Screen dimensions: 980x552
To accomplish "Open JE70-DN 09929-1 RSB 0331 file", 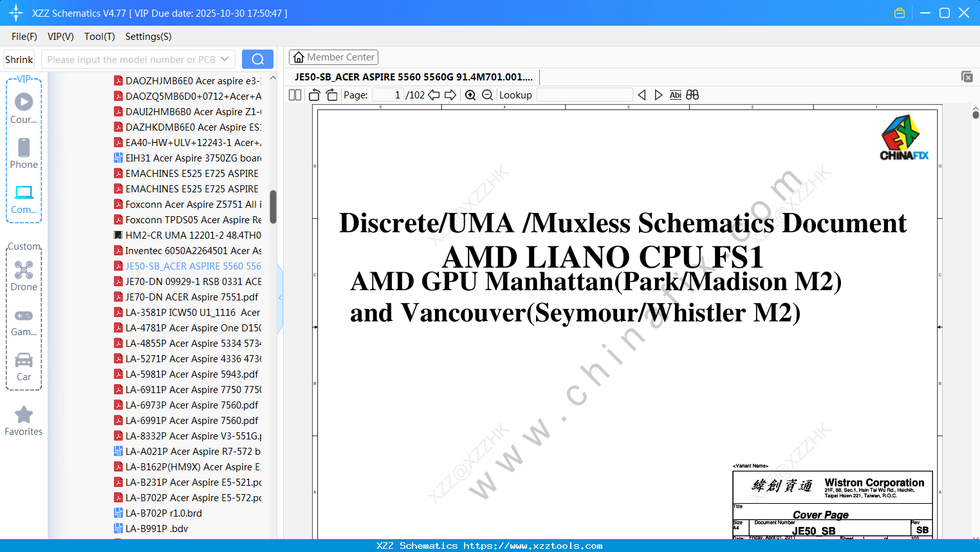I will tap(188, 281).
